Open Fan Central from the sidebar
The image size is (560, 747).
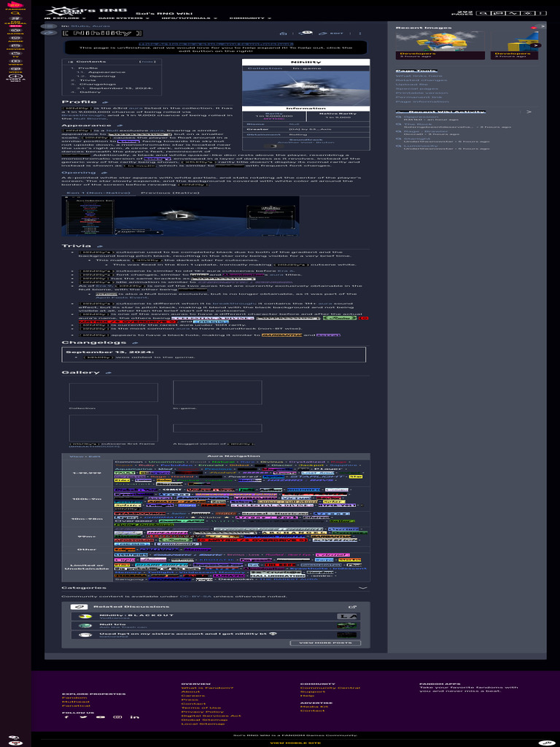[15, 21]
